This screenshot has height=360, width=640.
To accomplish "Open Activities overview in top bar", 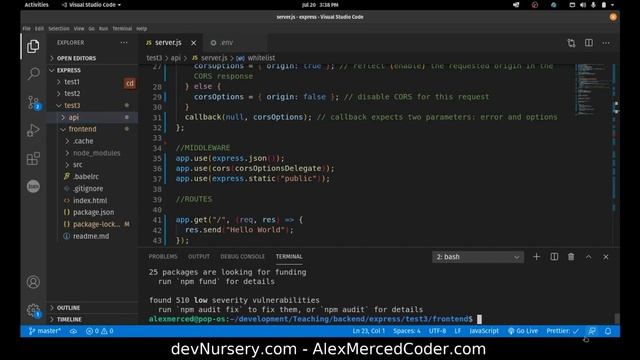I will pyautogui.click(x=36, y=5).
